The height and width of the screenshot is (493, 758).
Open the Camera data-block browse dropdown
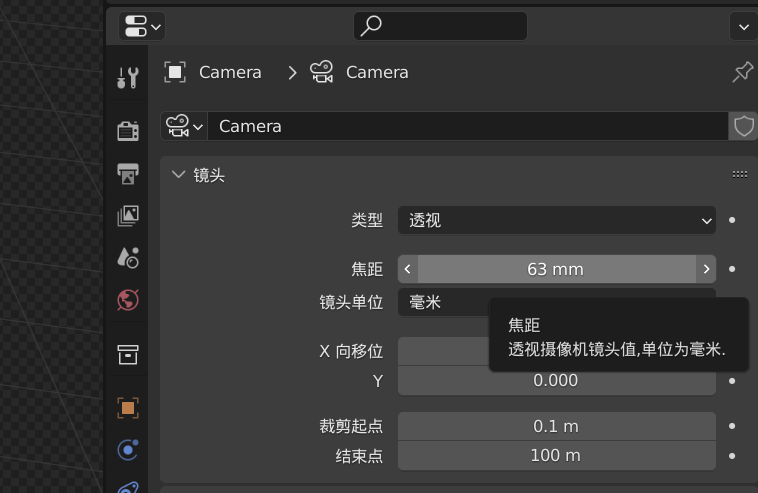click(184, 126)
